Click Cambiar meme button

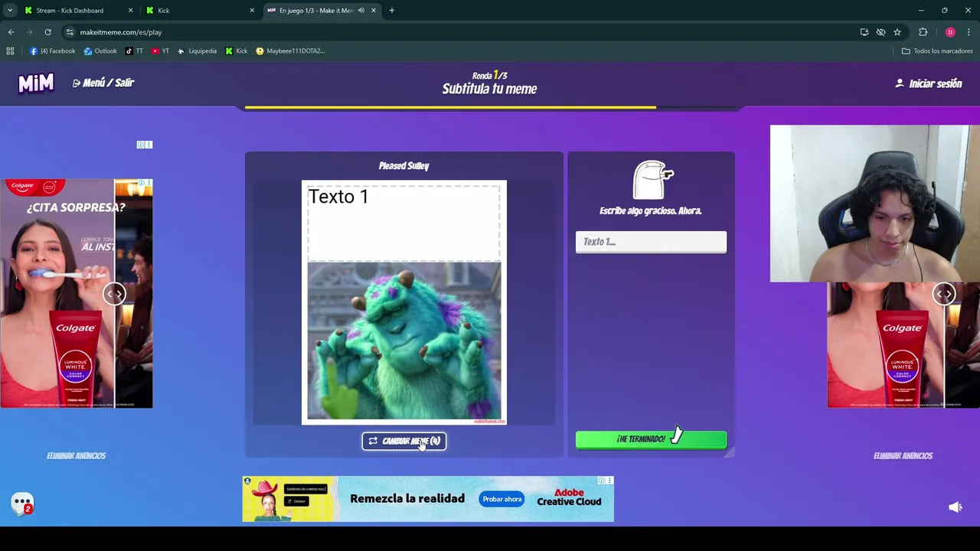click(x=404, y=441)
